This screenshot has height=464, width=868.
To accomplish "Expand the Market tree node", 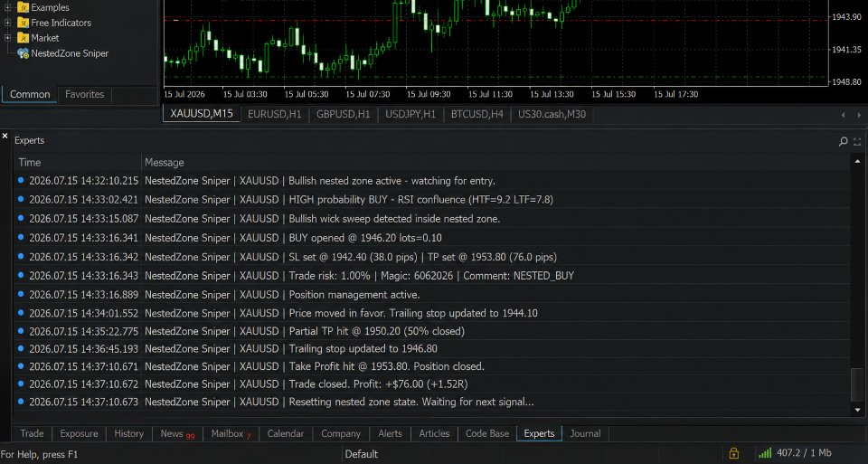I will coord(7,38).
